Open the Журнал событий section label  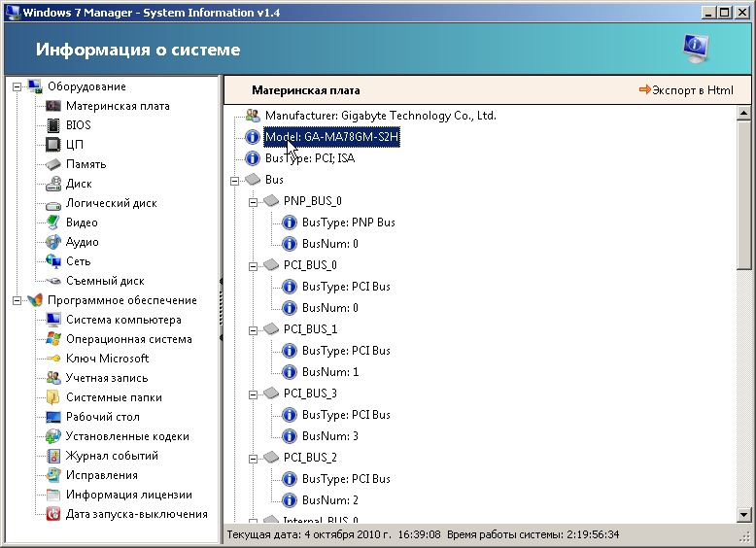click(x=112, y=456)
